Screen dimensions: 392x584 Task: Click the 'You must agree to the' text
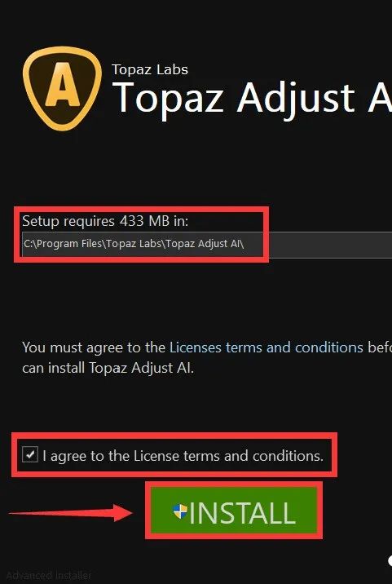pyautogui.click(x=94, y=347)
